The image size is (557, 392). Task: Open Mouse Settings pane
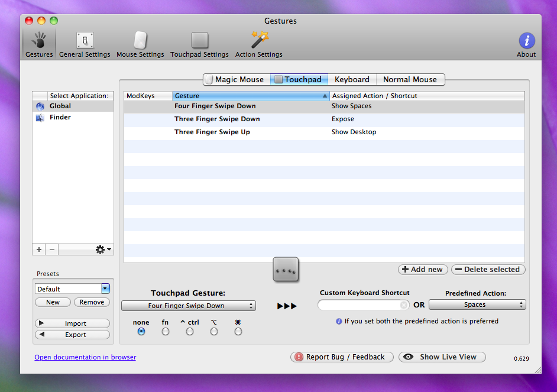click(x=140, y=44)
